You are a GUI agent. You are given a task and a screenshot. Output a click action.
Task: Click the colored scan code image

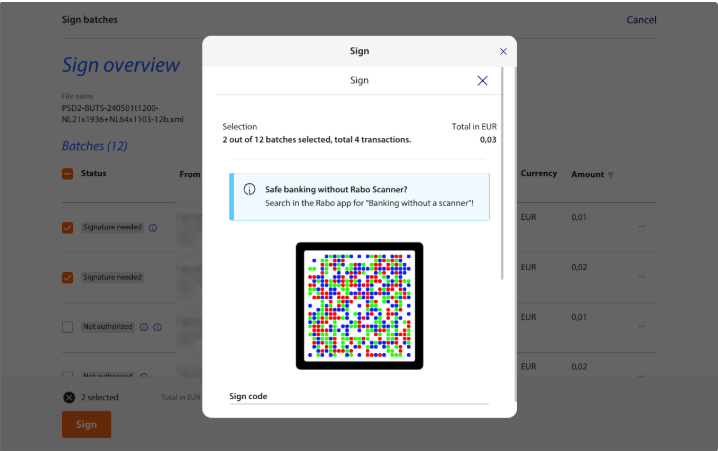pos(359,306)
